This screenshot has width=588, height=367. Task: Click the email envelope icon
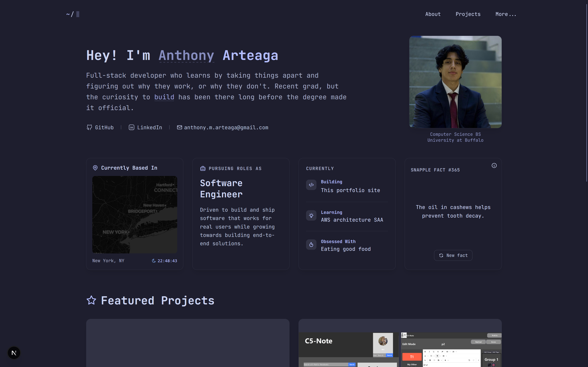pyautogui.click(x=179, y=127)
